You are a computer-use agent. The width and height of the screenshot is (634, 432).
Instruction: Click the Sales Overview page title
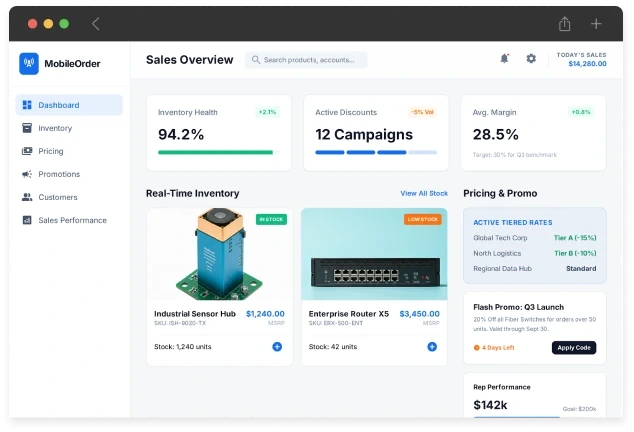190,60
